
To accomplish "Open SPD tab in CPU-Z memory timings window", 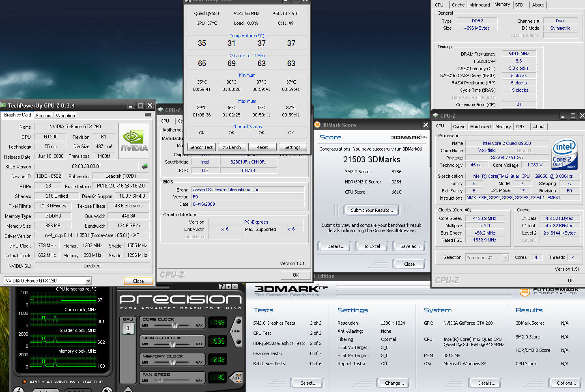I will [519, 5].
